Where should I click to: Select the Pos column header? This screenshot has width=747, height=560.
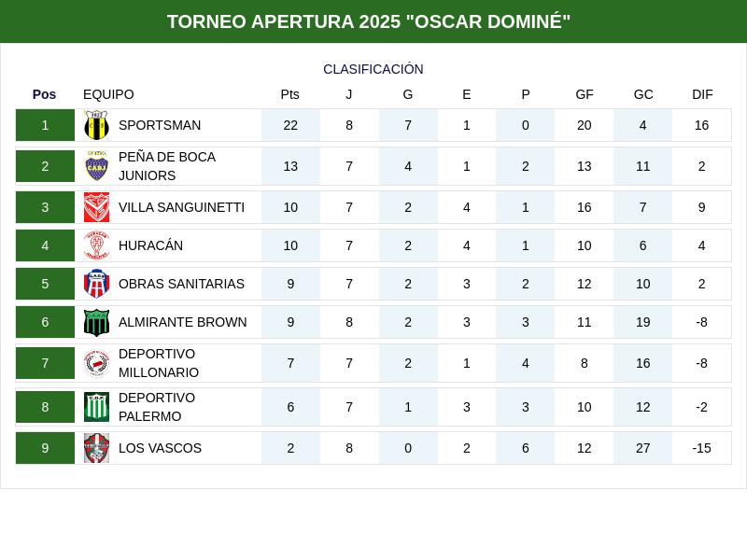point(44,94)
